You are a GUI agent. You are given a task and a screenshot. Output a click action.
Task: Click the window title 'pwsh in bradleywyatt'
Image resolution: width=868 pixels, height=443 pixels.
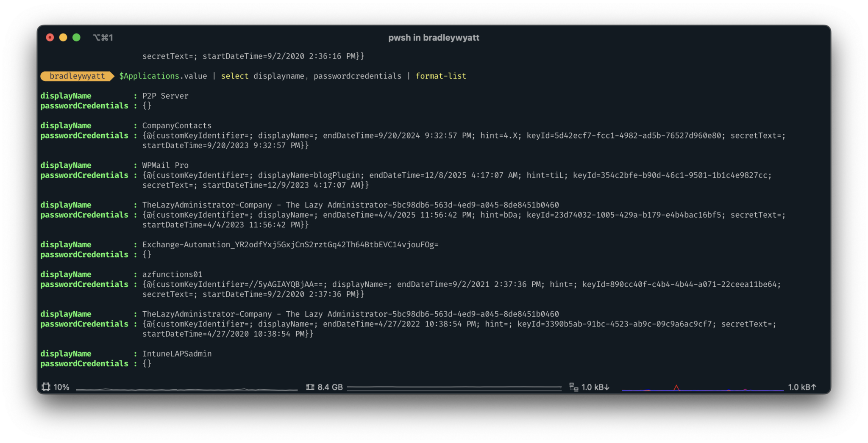pos(434,38)
